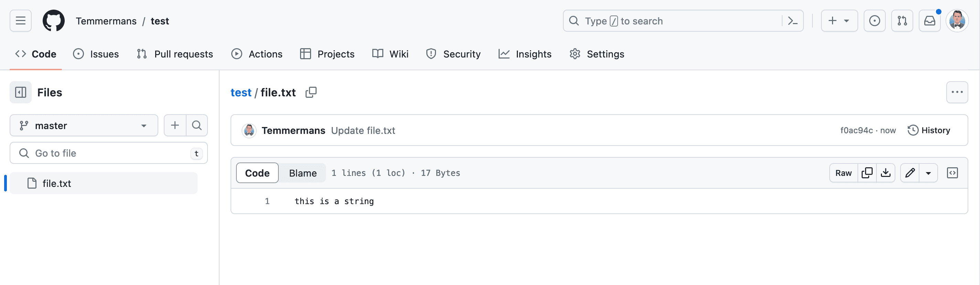Image resolution: width=980 pixels, height=285 pixels.
Task: Copy the file path next to file.txt
Action: 311,93
